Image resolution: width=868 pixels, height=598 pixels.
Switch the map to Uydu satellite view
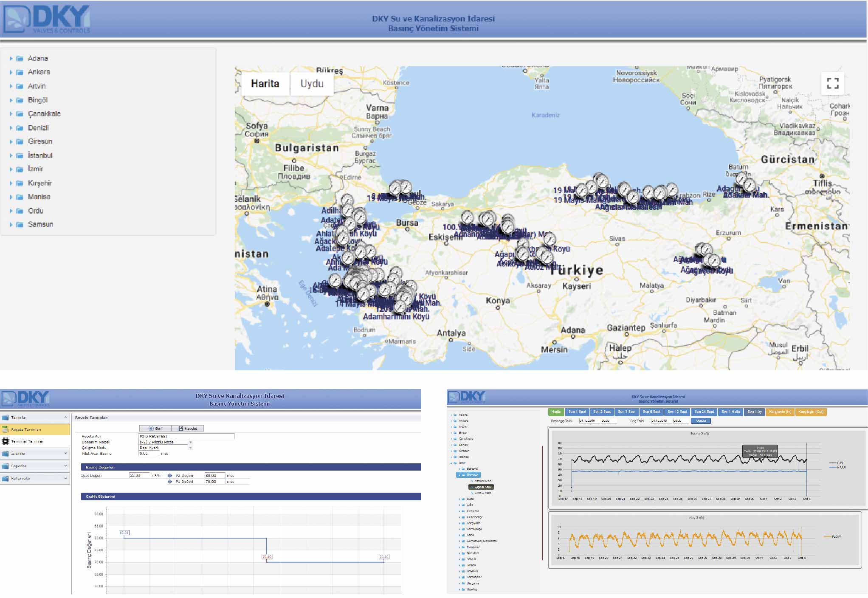click(312, 83)
